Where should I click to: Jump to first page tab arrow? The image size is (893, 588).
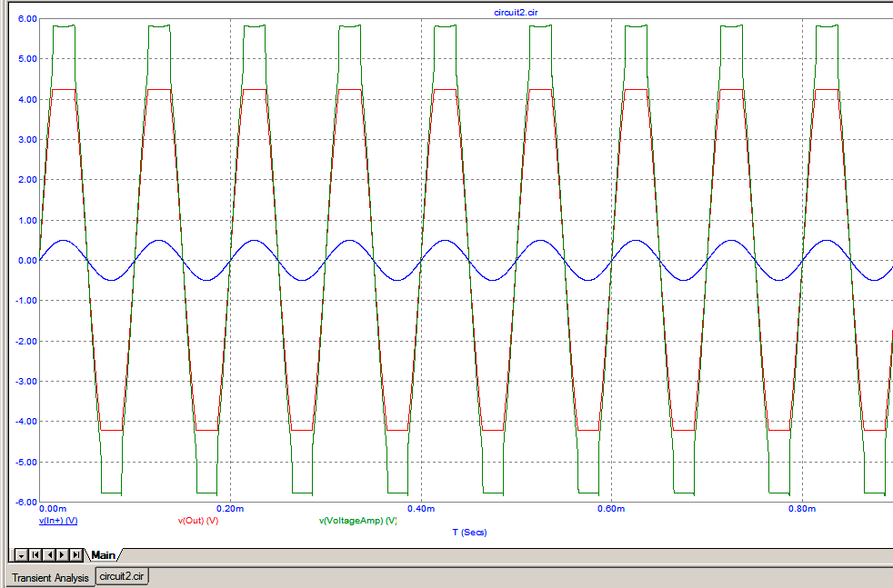pos(35,555)
